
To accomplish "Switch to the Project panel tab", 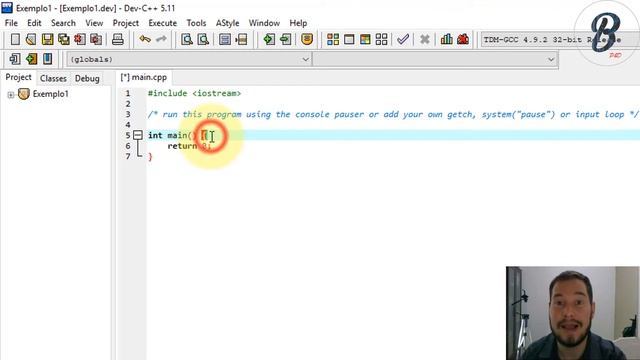I will point(18,77).
